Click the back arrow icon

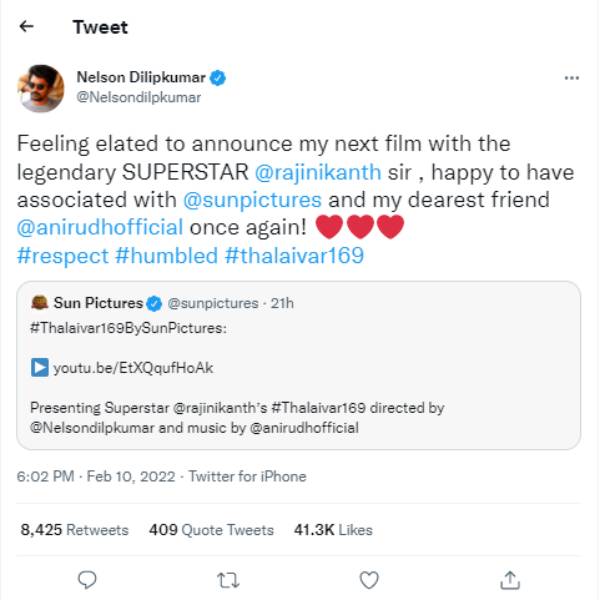click(x=27, y=27)
